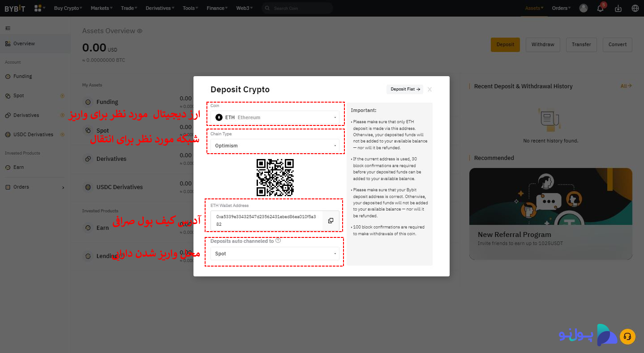This screenshot has width=644, height=353.
Task: Expand the Tools menu
Action: click(x=191, y=8)
